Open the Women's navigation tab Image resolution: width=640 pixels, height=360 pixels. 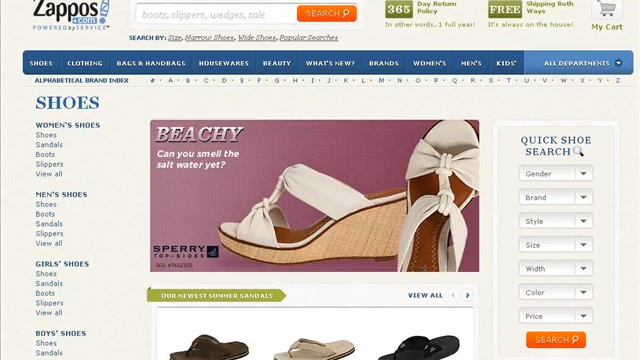(429, 63)
